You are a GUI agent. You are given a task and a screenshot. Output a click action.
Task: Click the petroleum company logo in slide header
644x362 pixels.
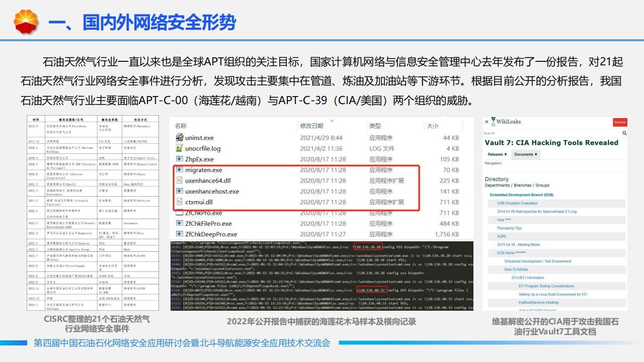point(26,22)
